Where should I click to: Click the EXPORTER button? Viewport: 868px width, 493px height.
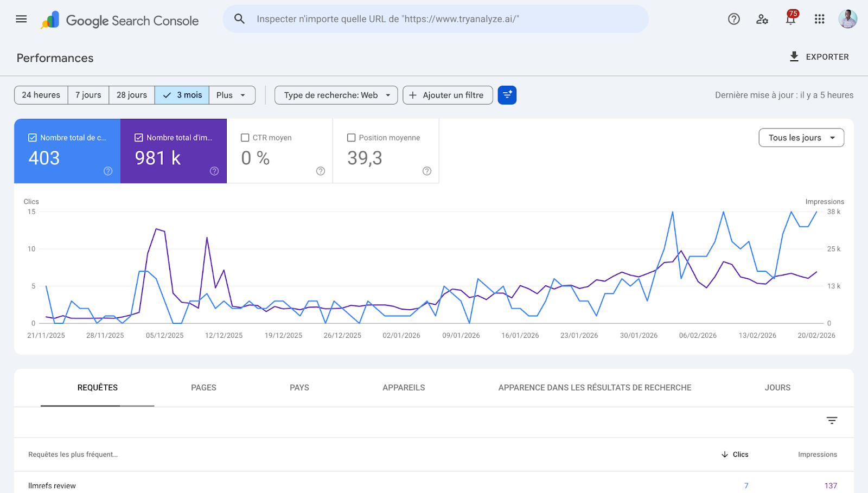[x=819, y=56]
